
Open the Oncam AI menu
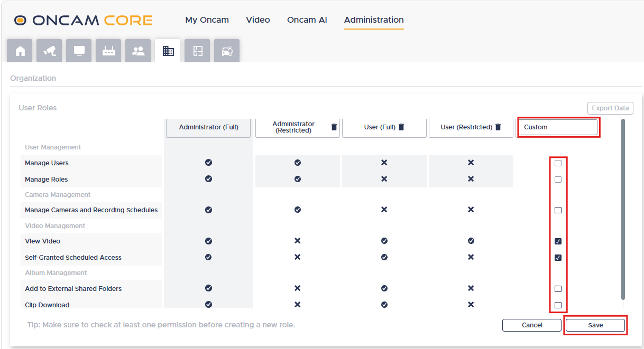[x=307, y=20]
